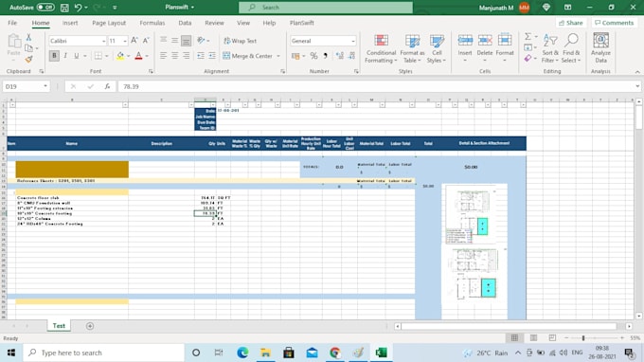Screen dimensions: 644x362
Task: Click the Increase Indent icon
Action: (x=212, y=56)
